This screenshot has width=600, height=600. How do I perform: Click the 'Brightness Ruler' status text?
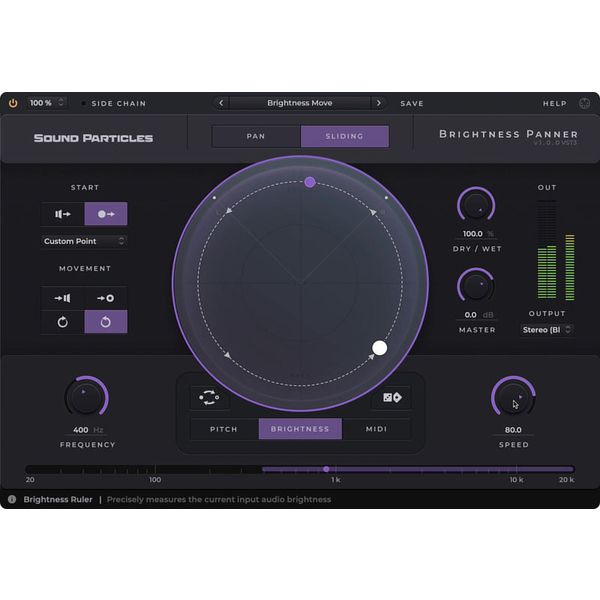(58, 499)
